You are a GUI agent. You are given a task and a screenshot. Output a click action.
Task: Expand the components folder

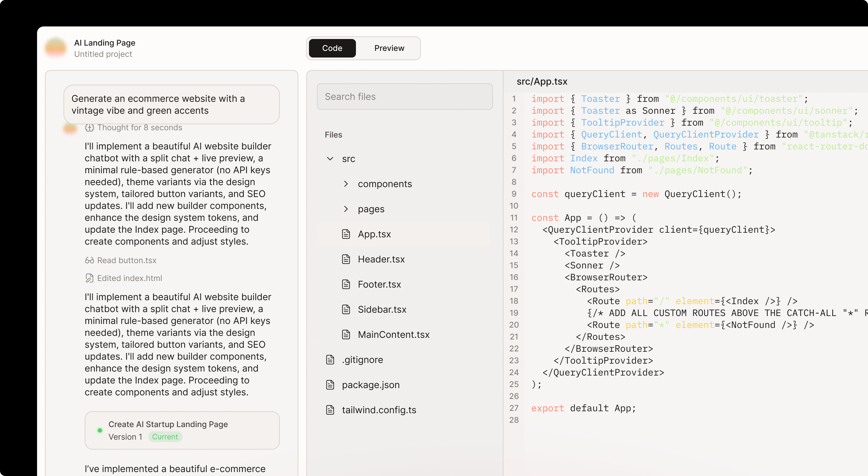click(x=346, y=184)
